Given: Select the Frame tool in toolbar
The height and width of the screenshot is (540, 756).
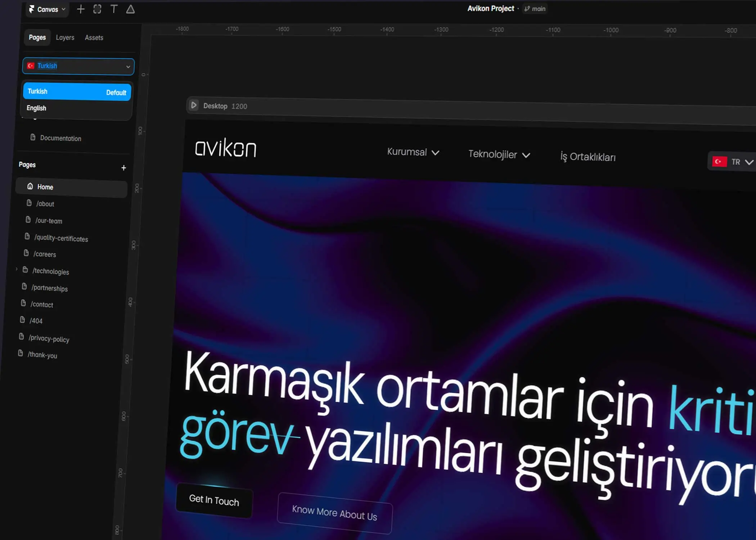Looking at the screenshot, I should [97, 9].
